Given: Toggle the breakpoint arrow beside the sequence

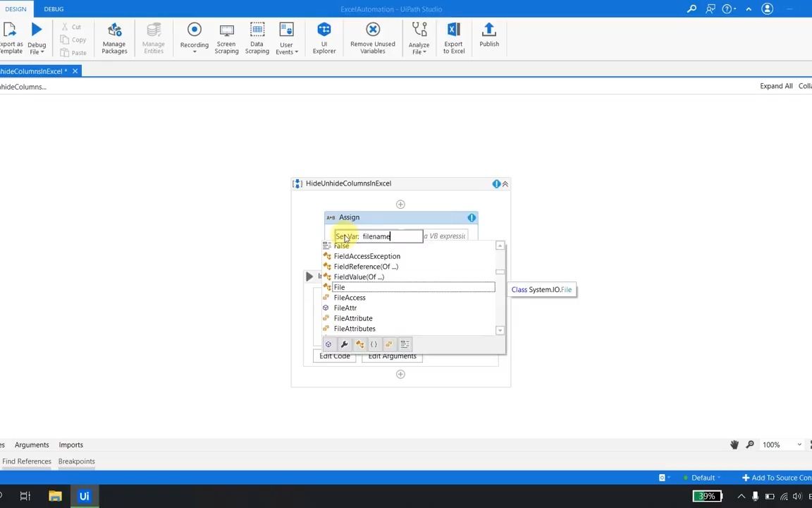Looking at the screenshot, I should pyautogui.click(x=309, y=276).
